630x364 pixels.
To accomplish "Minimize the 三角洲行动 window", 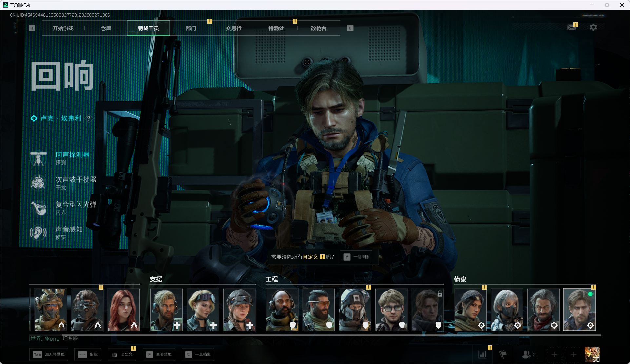I will [x=592, y=5].
